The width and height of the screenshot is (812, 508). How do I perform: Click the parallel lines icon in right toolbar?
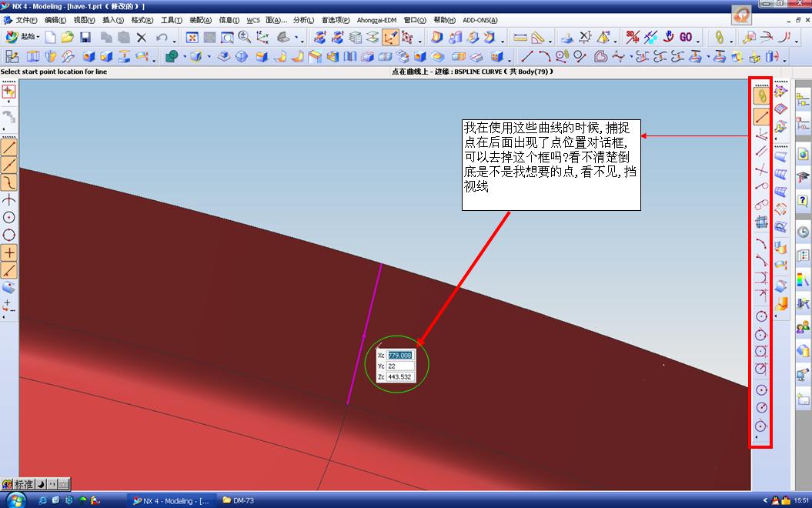tap(760, 152)
